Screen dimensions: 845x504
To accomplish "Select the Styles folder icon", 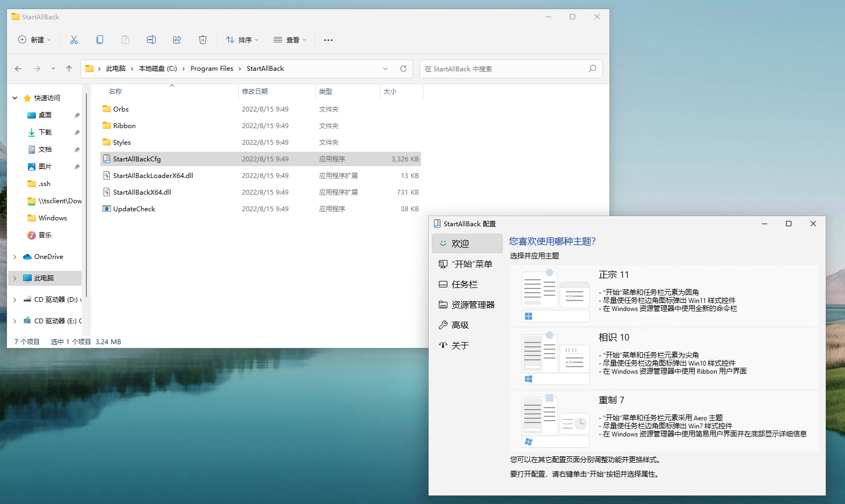I will coord(107,142).
